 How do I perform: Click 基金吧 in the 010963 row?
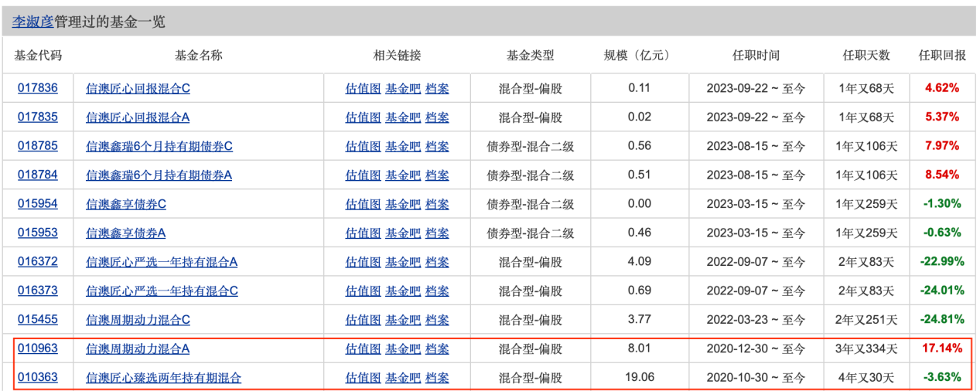[403, 349]
